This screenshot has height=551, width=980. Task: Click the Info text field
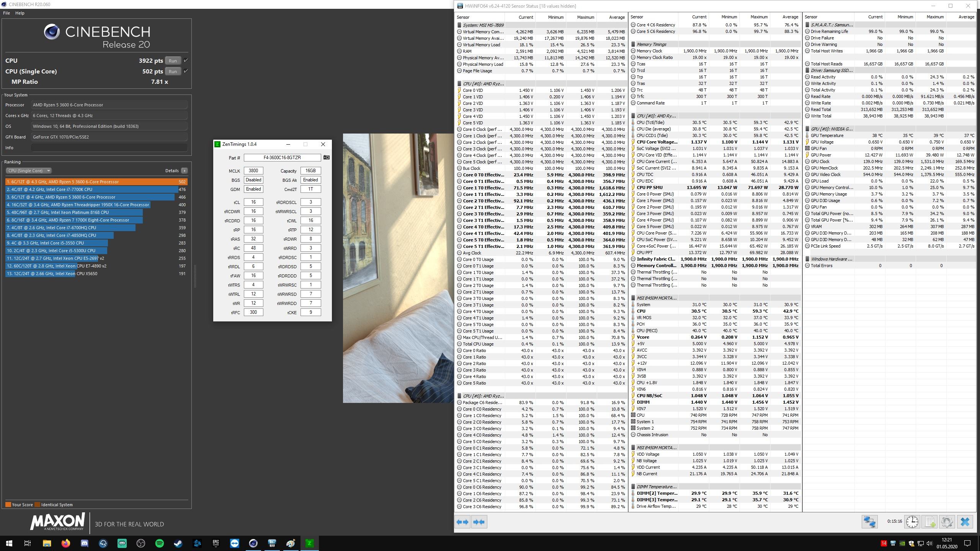(109, 148)
